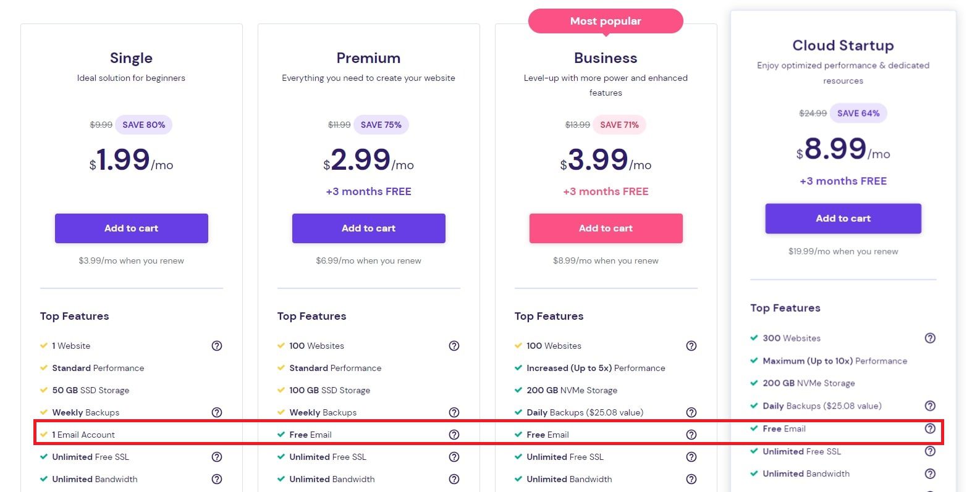Image resolution: width=980 pixels, height=492 pixels.
Task: Click help icon next to 100 Websites in Business
Action: pos(691,346)
